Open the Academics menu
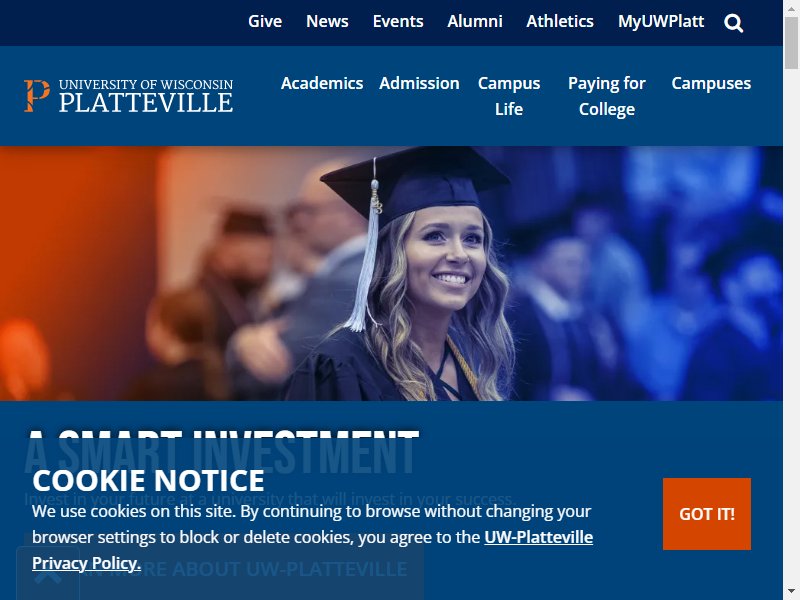This screenshot has height=600, width=800. pos(322,83)
